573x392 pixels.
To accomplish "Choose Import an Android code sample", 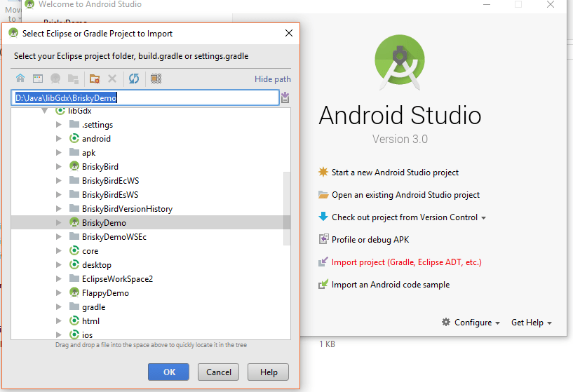I will [390, 285].
